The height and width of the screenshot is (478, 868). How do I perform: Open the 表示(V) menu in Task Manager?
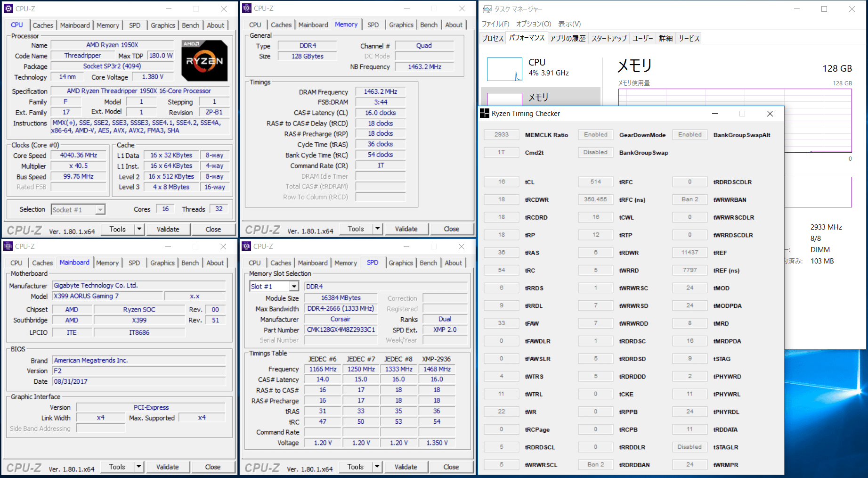coord(569,24)
